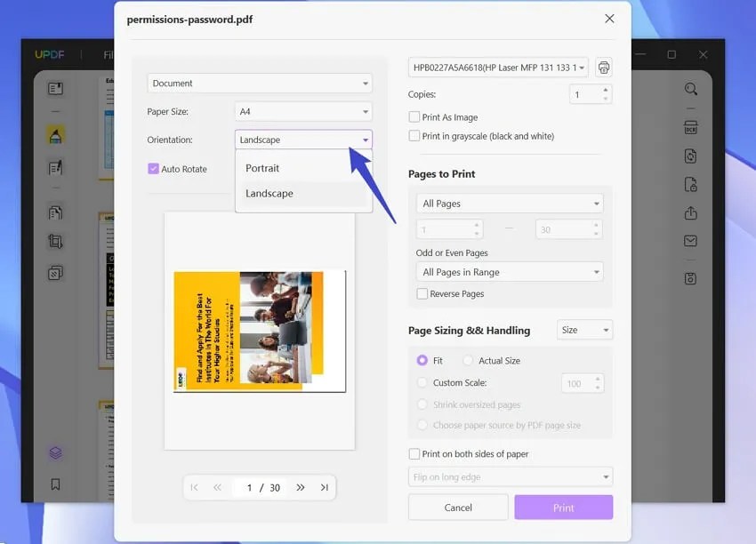
Task: Check Print in grayscale option
Action: tap(414, 136)
